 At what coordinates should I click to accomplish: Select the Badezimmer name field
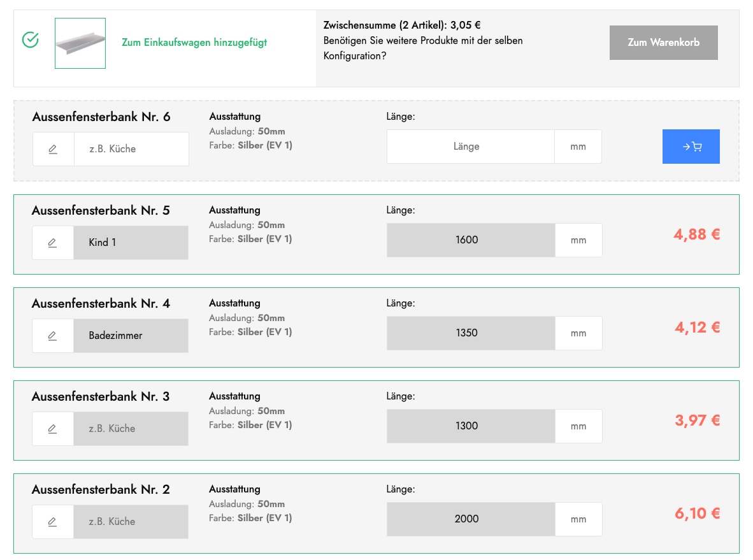click(131, 336)
